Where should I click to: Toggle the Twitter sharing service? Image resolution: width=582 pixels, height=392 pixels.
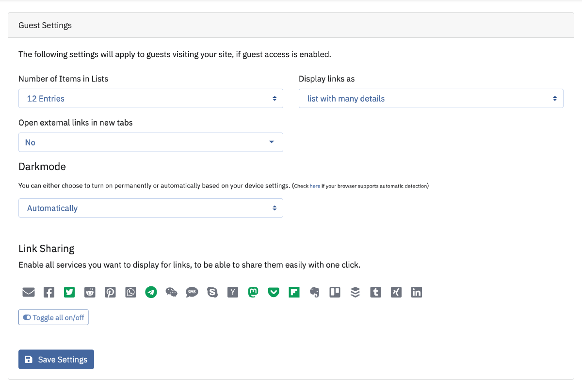(x=69, y=292)
